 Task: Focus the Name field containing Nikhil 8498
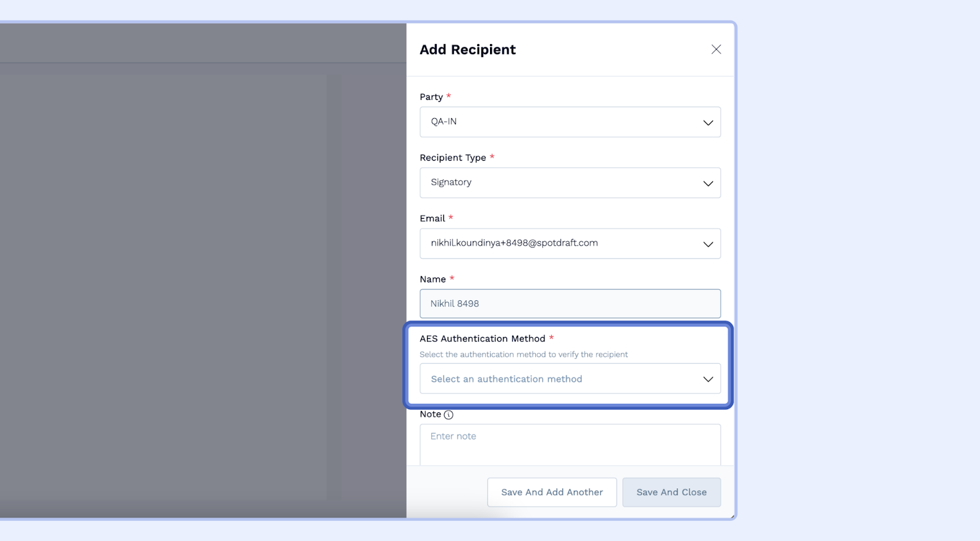(570, 304)
